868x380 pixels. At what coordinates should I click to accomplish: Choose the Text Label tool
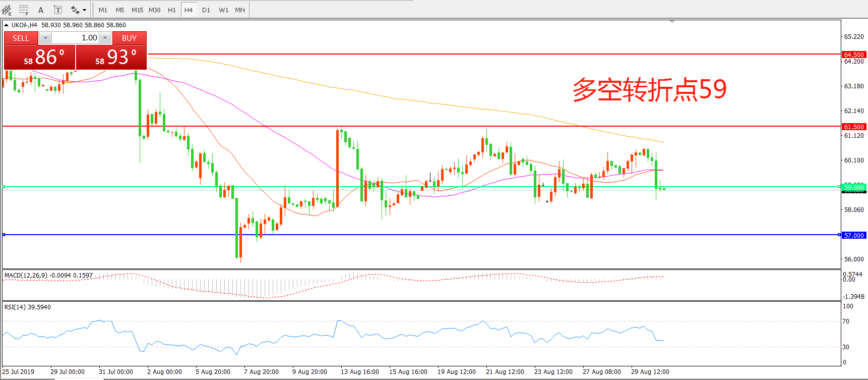[58, 10]
